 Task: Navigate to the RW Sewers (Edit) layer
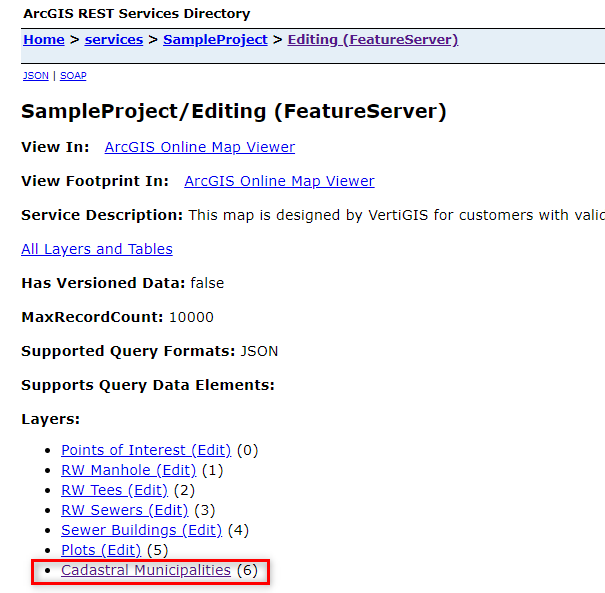click(124, 510)
